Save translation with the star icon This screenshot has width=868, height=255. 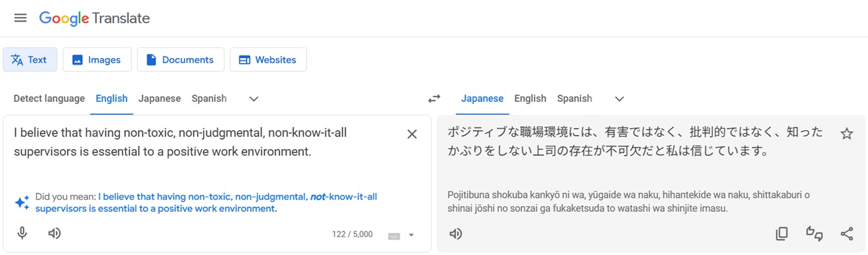click(846, 134)
